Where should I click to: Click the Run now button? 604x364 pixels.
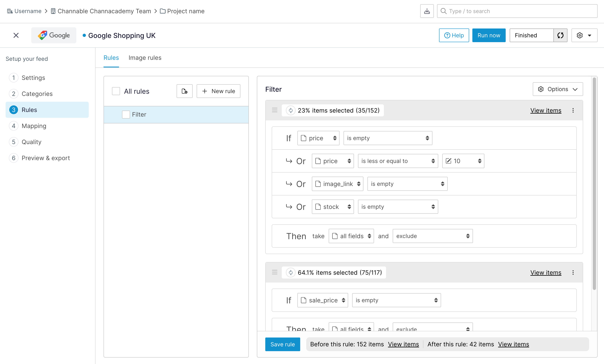pyautogui.click(x=489, y=35)
